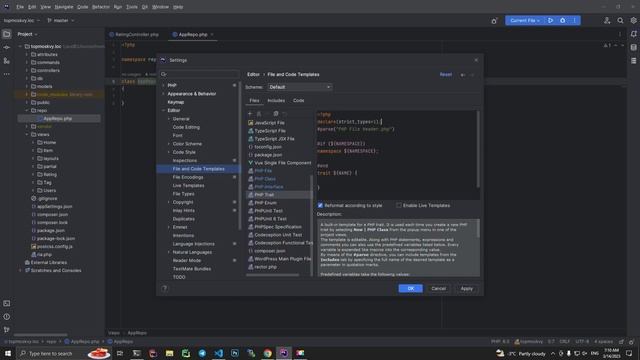
Task: Click the settings help question mark
Action: pyautogui.click(x=164, y=289)
